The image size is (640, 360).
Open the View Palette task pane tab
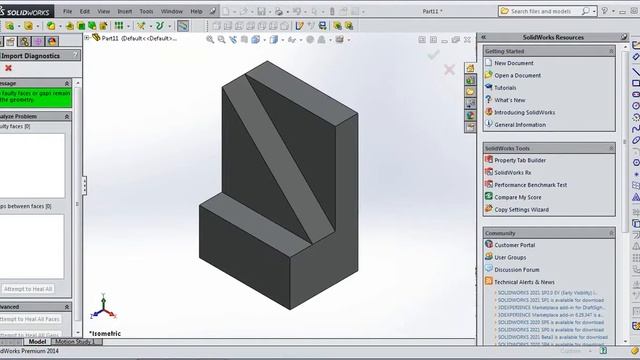pyautogui.click(x=470, y=104)
